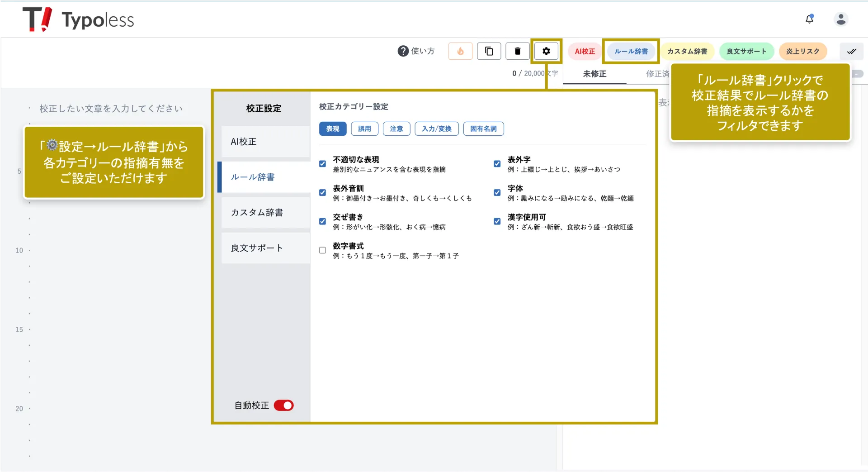
Task: Open the user account avatar menu
Action: click(841, 19)
